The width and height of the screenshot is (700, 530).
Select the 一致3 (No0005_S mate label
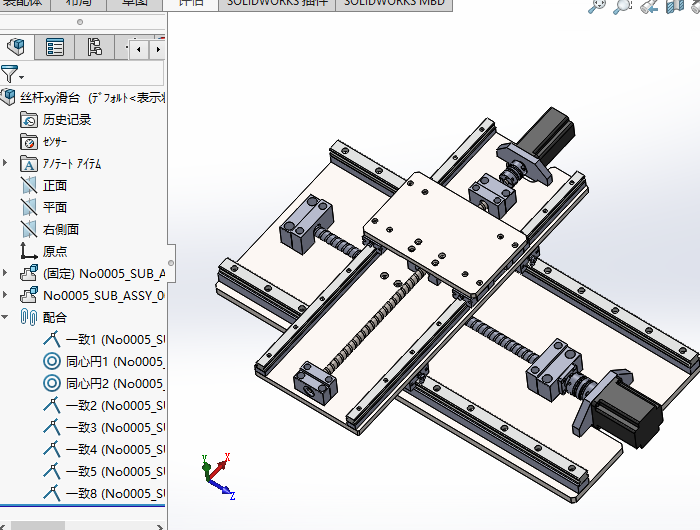115,428
